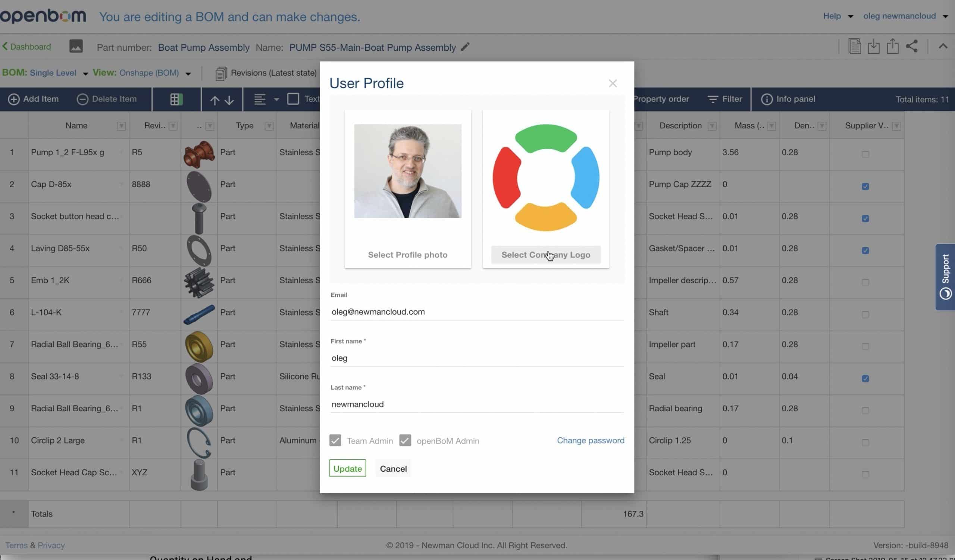Enable row 8 Seal supplier checkbox

point(865,378)
